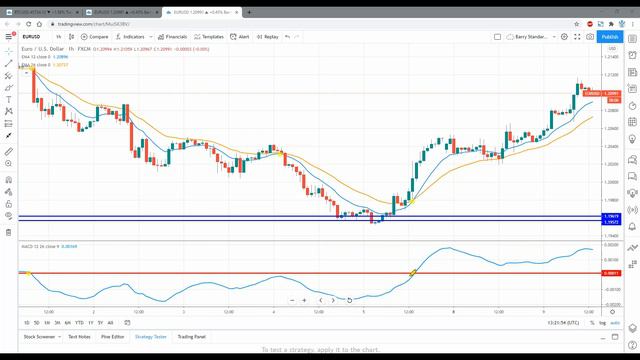Click zoom out minus chart control
The height and width of the screenshot is (360, 640).
(x=292, y=300)
